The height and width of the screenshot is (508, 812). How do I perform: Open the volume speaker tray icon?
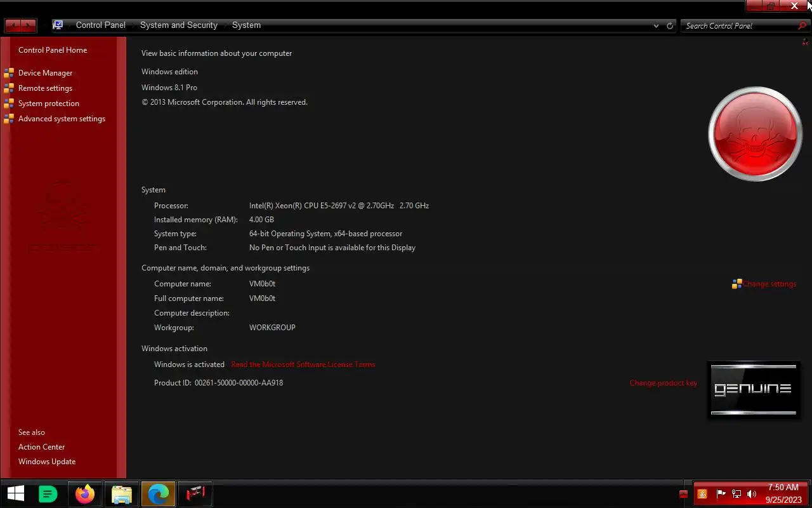(x=752, y=494)
